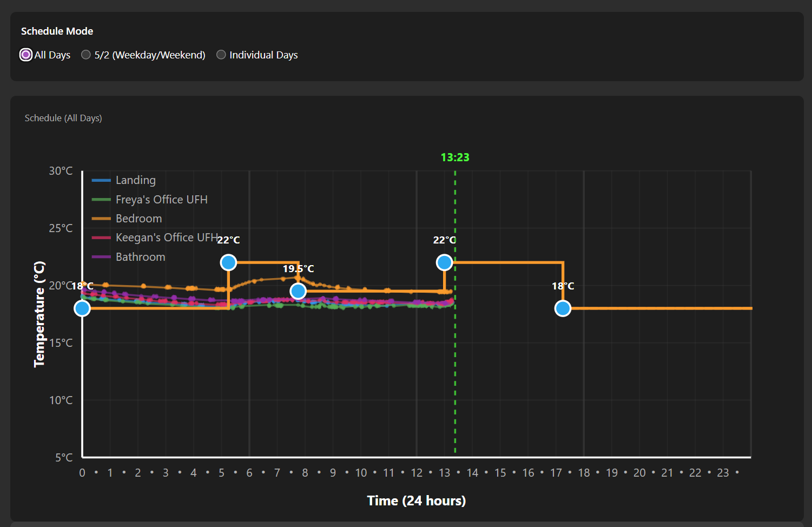
Task: Click the 22°C schedule node after hour 5
Action: click(228, 262)
